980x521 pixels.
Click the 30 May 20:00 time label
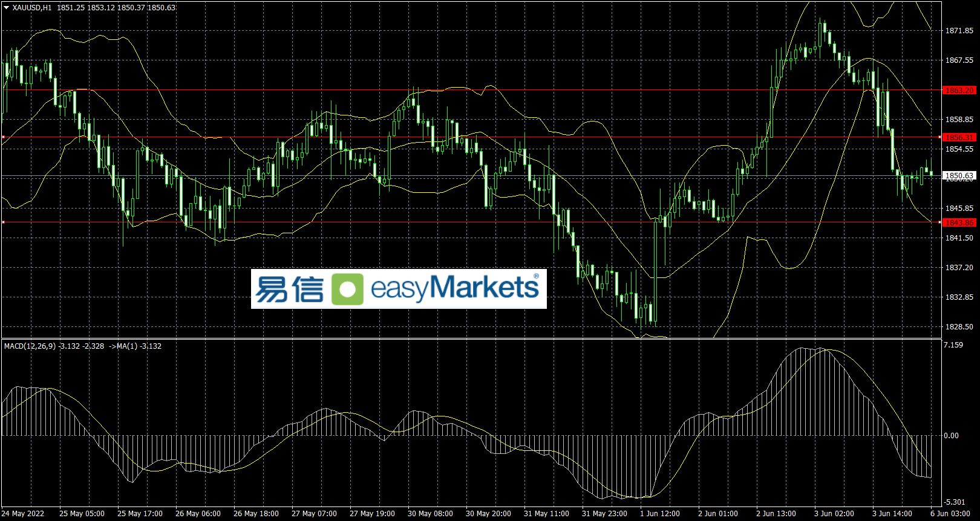(x=488, y=514)
